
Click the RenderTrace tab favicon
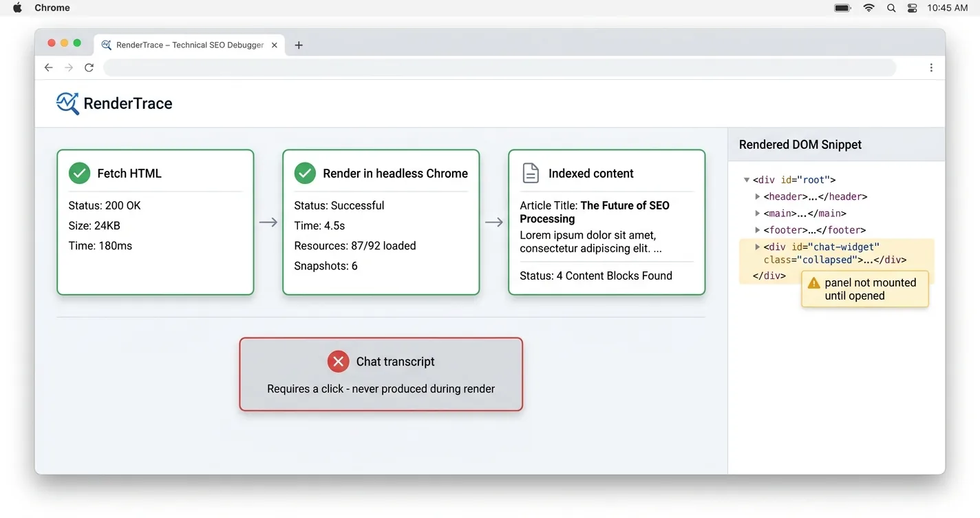click(x=106, y=45)
